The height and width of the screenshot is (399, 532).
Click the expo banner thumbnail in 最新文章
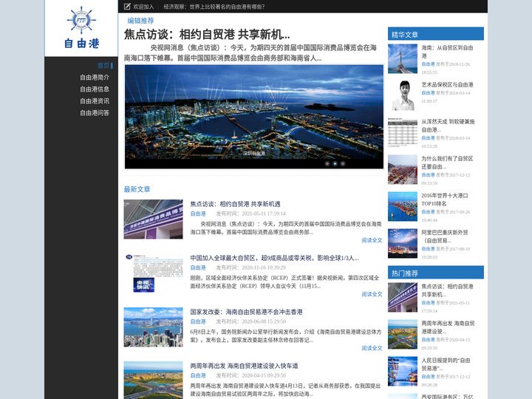(154, 219)
